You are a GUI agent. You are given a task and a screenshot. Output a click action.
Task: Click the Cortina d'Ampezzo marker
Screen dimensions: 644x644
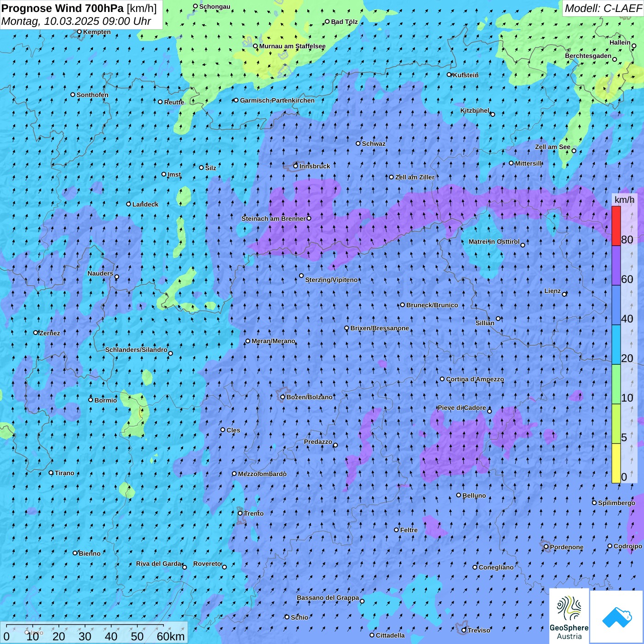coord(443,379)
